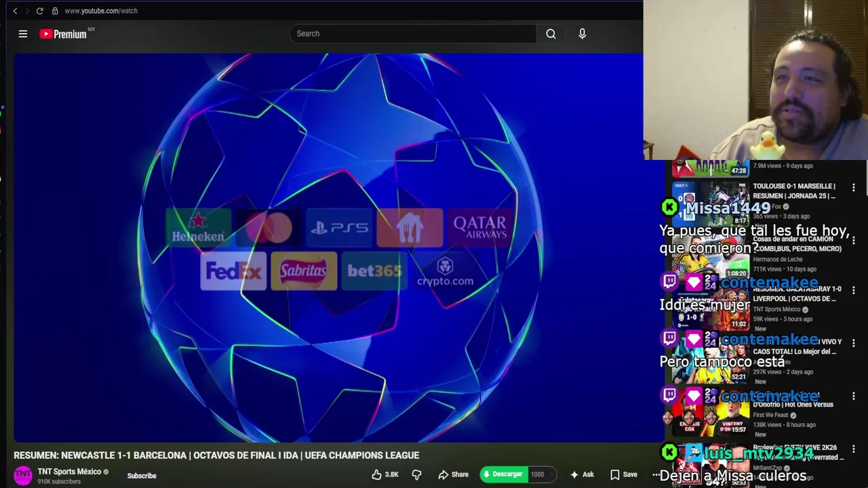868x488 pixels.
Task: Focus the YouTube Search field
Action: click(x=412, y=33)
